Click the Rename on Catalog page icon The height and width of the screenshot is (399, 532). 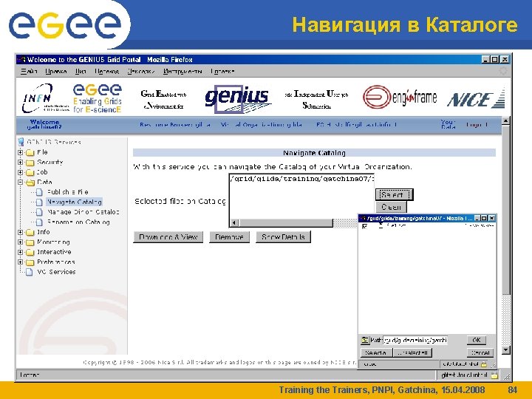pos(39,222)
